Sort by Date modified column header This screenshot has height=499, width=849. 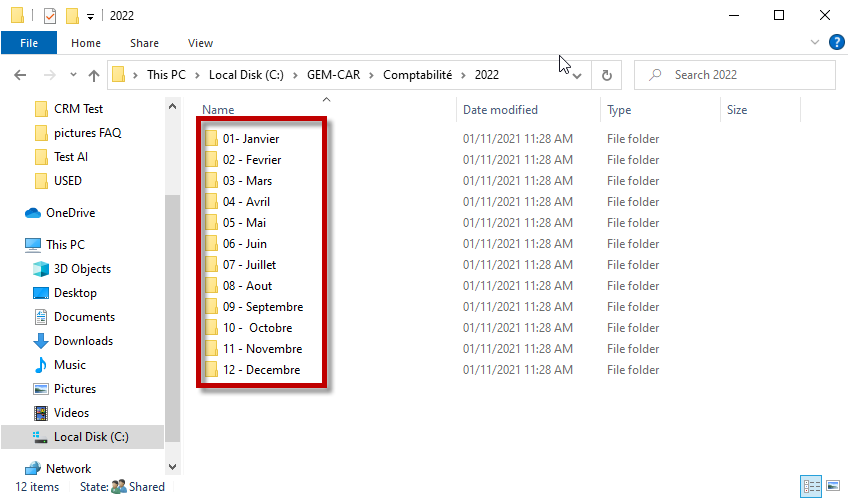[x=500, y=109]
